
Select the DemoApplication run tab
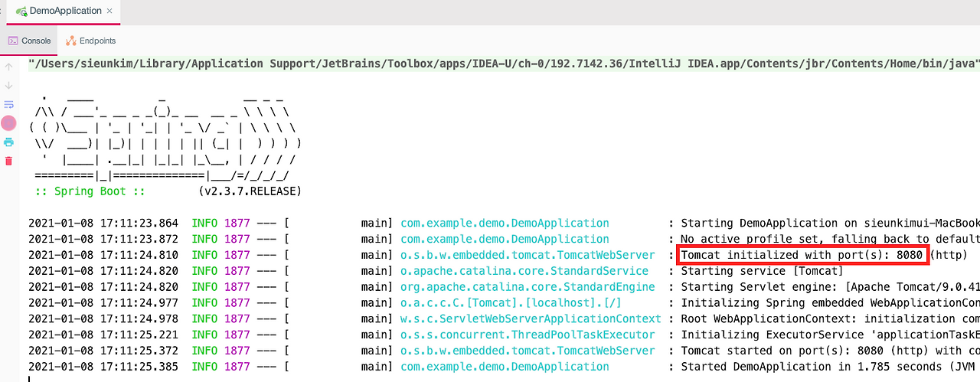coord(63,11)
